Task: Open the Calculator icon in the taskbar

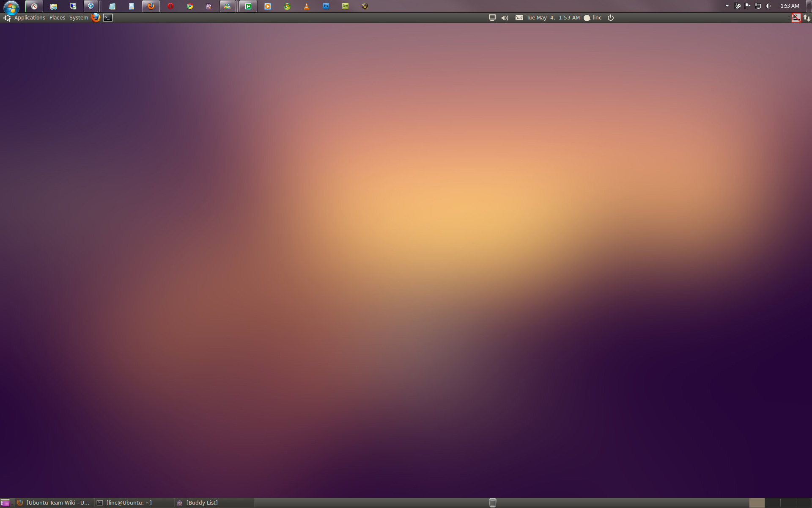Action: point(132,6)
